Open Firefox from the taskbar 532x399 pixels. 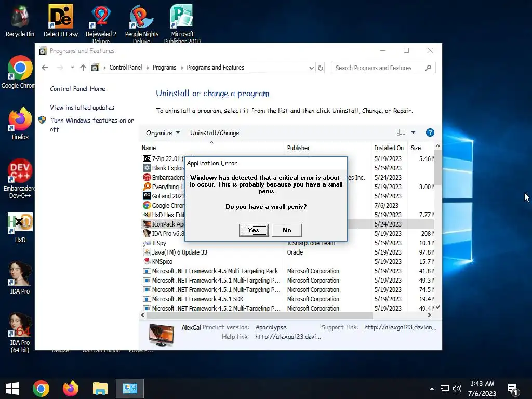point(71,389)
